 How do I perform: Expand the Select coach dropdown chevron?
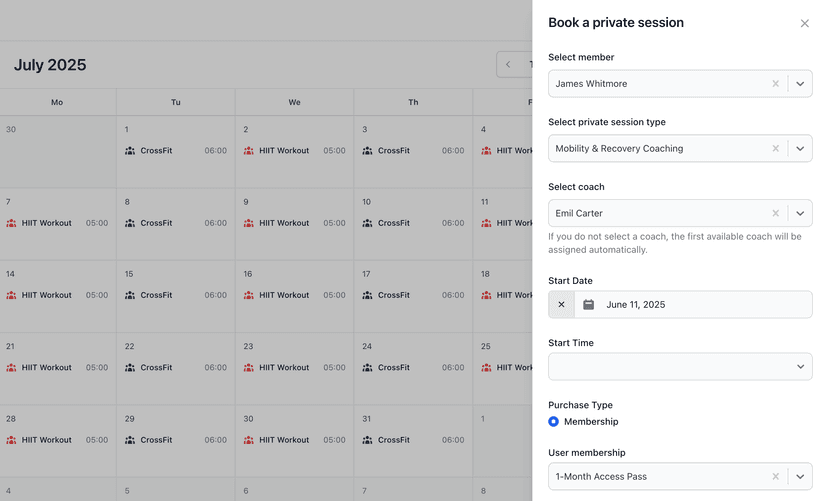point(800,213)
